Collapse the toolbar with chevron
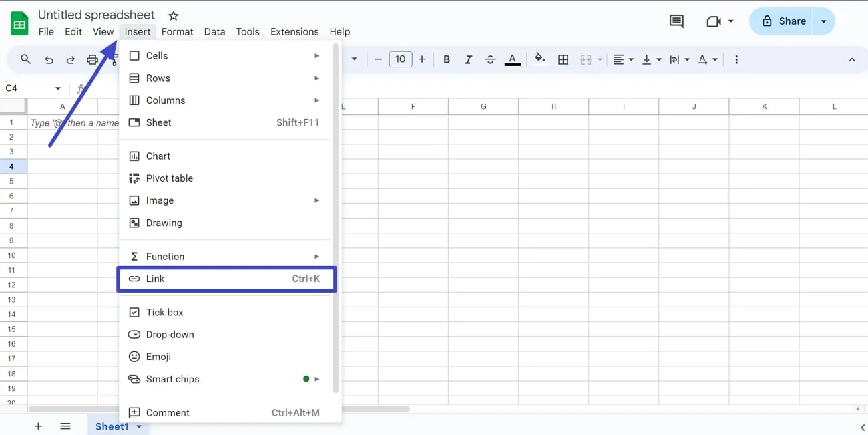This screenshot has height=435, width=868. (x=852, y=59)
